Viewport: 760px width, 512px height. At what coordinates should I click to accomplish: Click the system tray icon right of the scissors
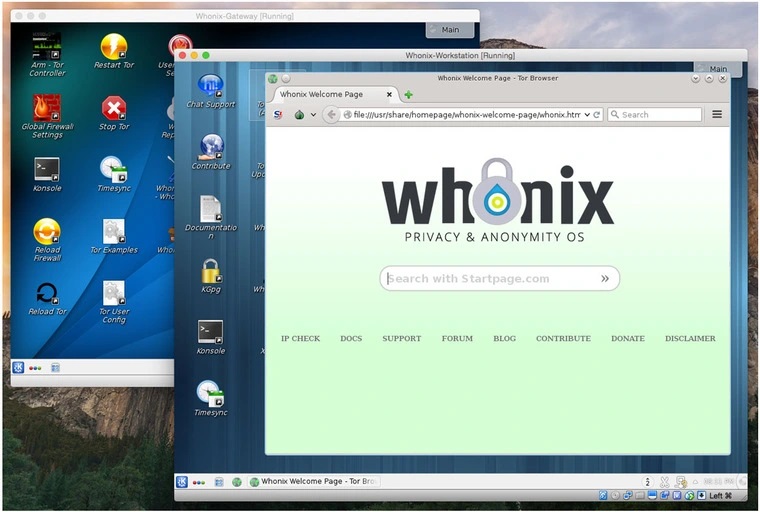click(681, 482)
